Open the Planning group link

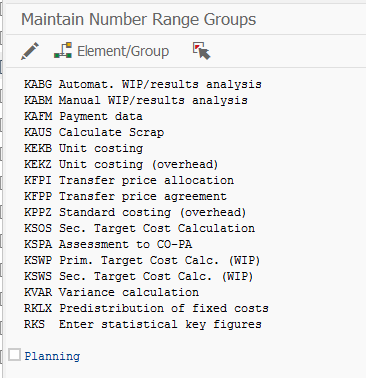point(52,356)
